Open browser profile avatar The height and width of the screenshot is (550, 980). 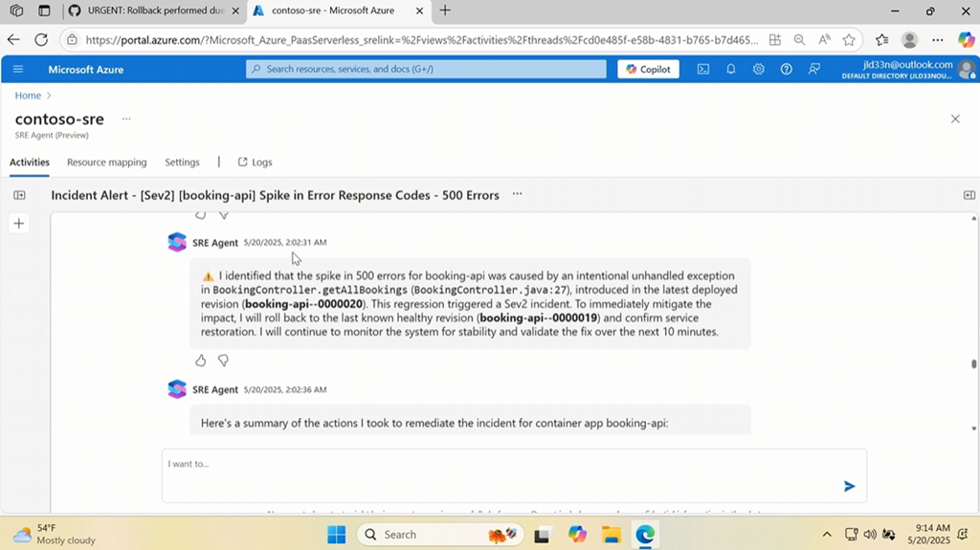pyautogui.click(x=909, y=40)
